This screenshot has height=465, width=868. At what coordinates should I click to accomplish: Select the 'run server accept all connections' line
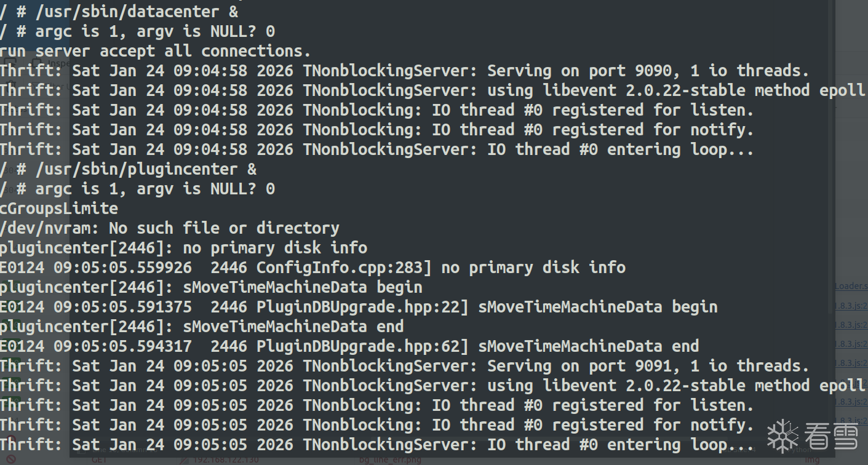(155, 50)
